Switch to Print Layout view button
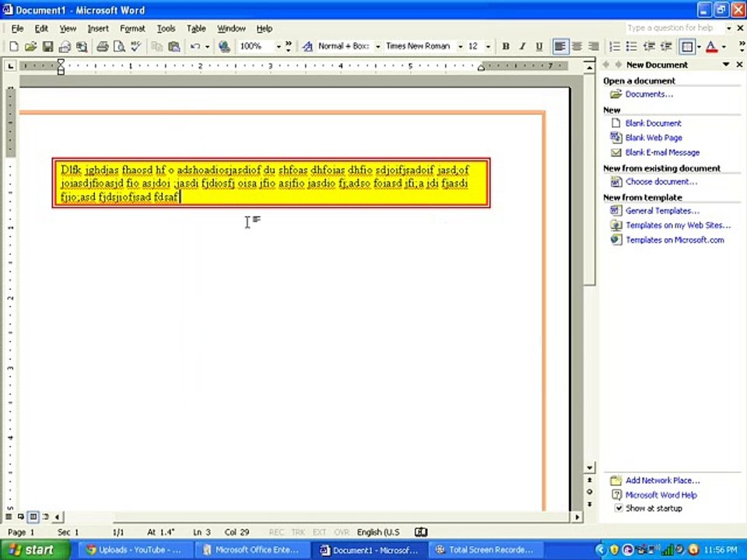Screen dimensions: 747x560 pyautogui.click(x=33, y=516)
